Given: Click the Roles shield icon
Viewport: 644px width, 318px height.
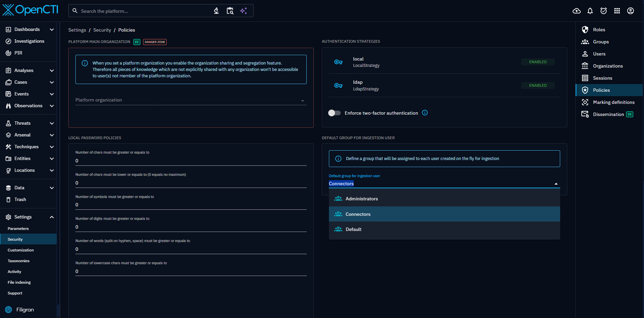Looking at the screenshot, I should (x=585, y=30).
